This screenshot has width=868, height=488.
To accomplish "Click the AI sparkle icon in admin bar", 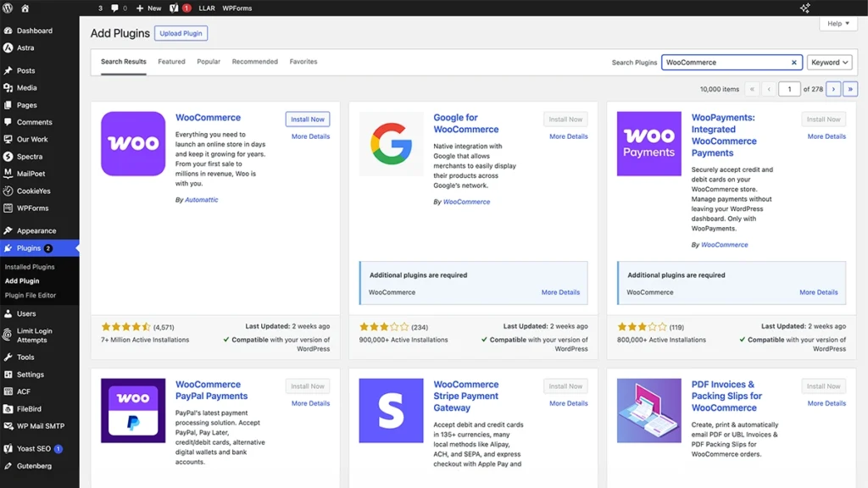I will (x=804, y=8).
